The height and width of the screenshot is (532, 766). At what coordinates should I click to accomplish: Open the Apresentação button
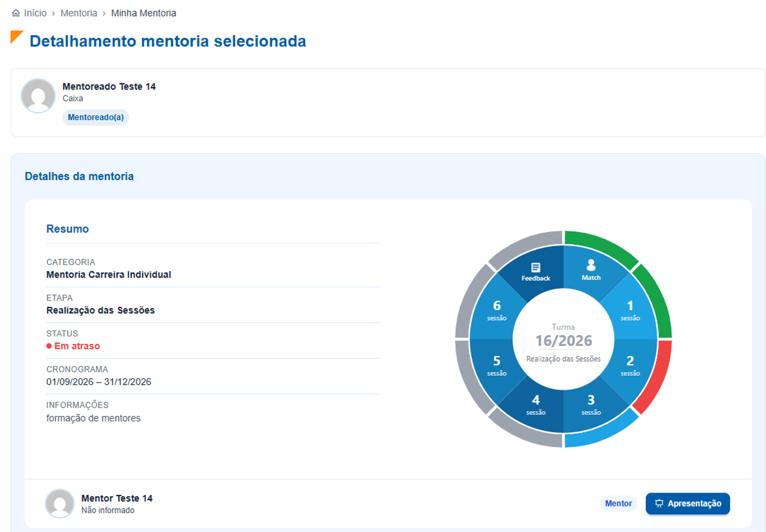(x=688, y=504)
